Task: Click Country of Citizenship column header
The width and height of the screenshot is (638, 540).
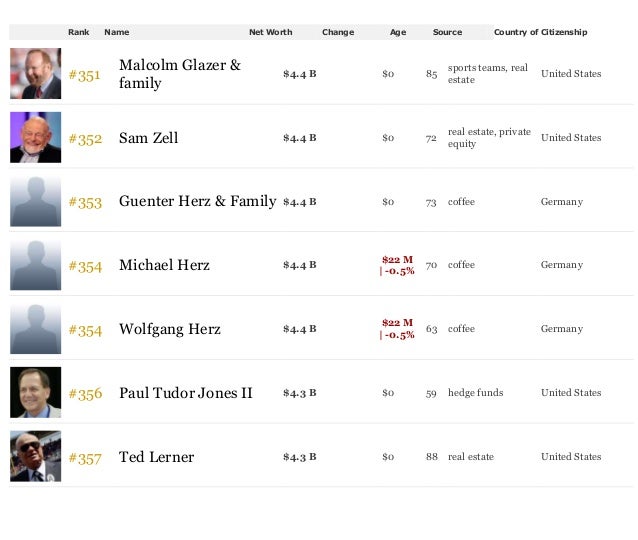Action: click(540, 32)
